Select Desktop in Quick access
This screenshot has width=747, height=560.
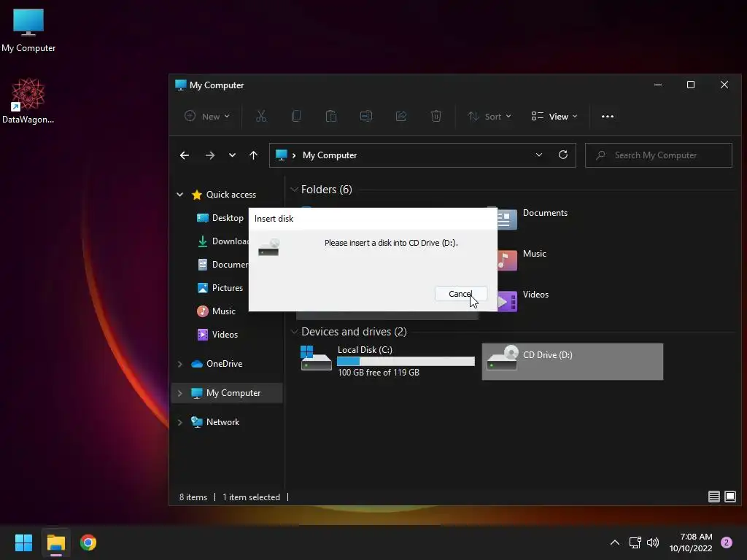(x=220, y=217)
